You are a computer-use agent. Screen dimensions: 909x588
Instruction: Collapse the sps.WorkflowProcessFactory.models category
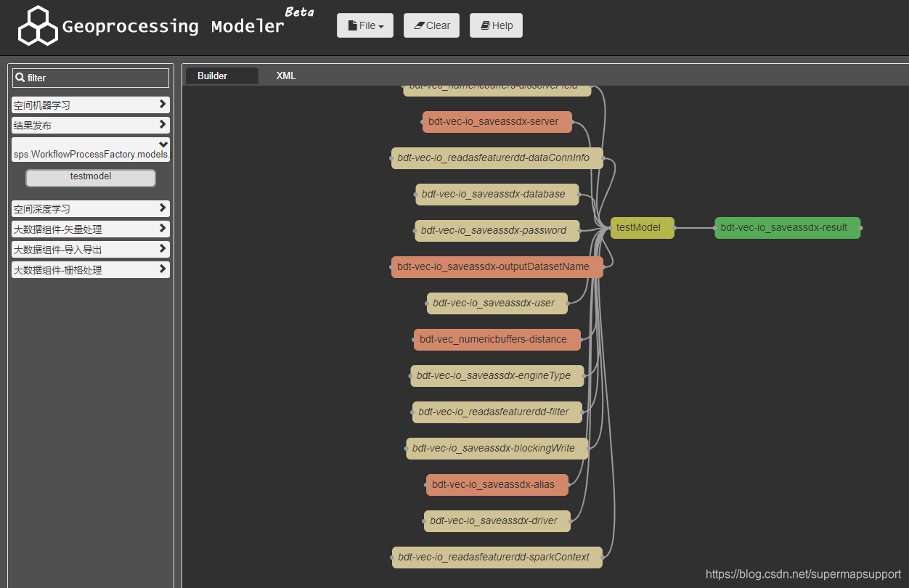91,150
